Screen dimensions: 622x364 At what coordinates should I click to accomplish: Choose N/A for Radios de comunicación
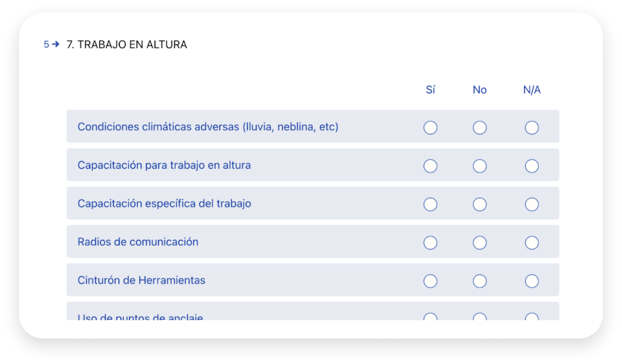pyautogui.click(x=532, y=243)
